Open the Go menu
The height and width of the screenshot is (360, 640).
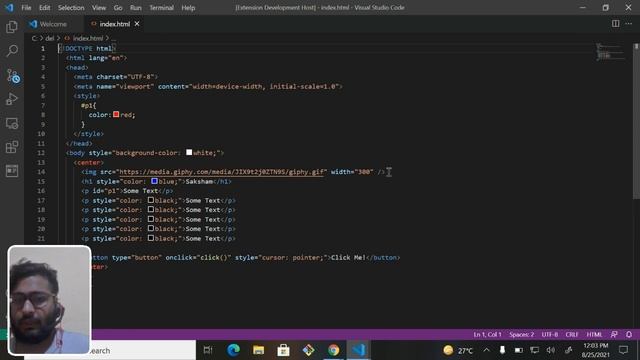point(118,8)
